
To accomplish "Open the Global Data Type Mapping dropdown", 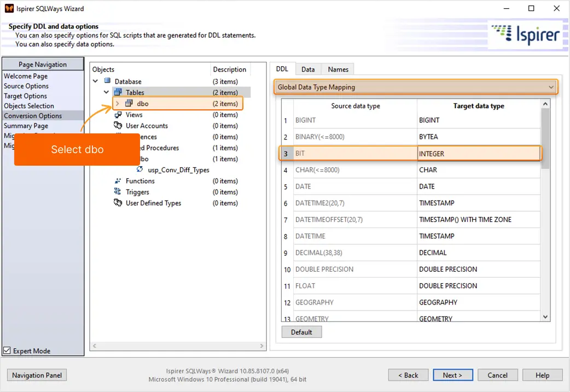I will (416, 87).
